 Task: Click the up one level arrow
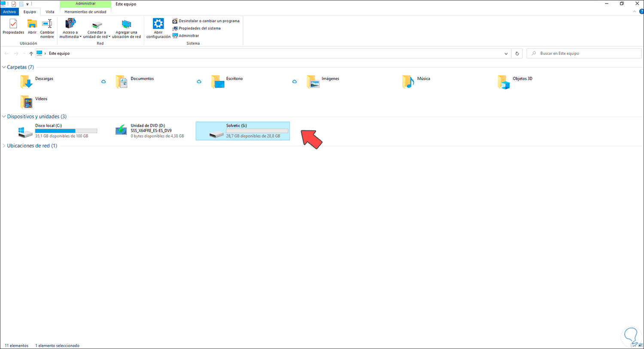pos(31,54)
